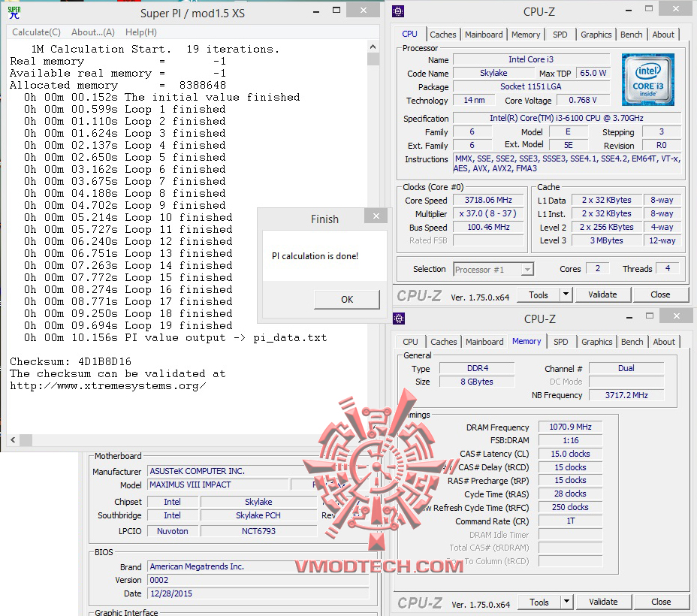This screenshot has width=697, height=616.
Task: Click BIOS date field 12/28/2015
Action: [x=258, y=593]
